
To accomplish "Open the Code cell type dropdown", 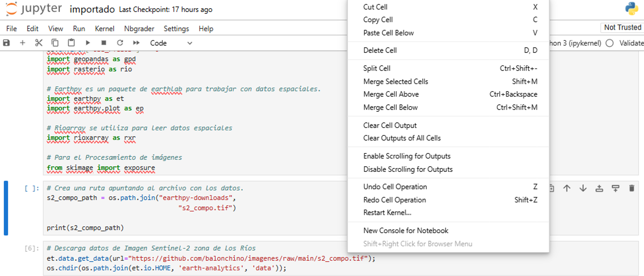I will click(171, 43).
